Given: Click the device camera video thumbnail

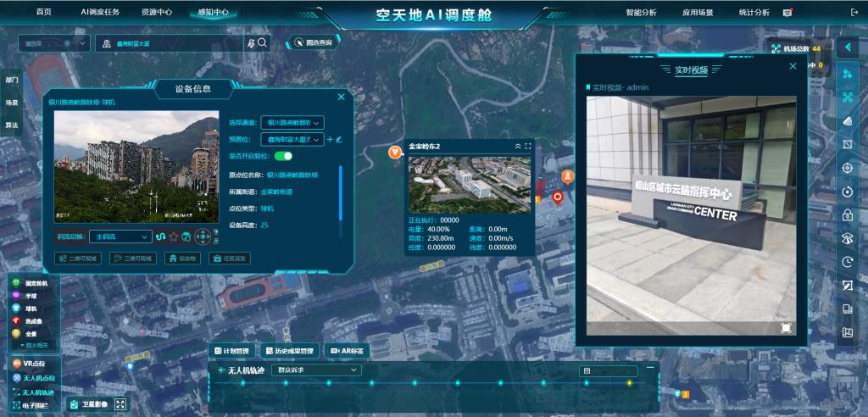Looking at the screenshot, I should pos(136,167).
